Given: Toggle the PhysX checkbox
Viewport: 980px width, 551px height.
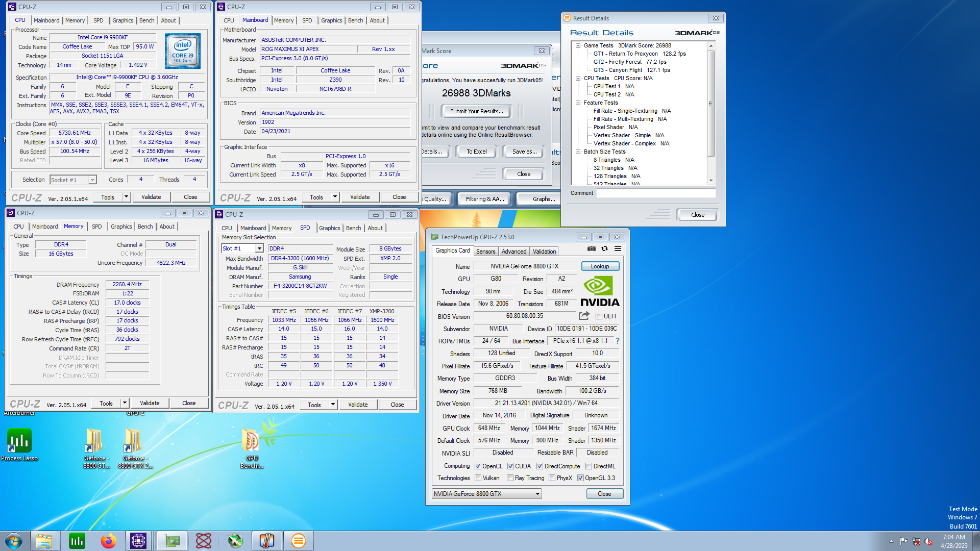Looking at the screenshot, I should [552, 478].
